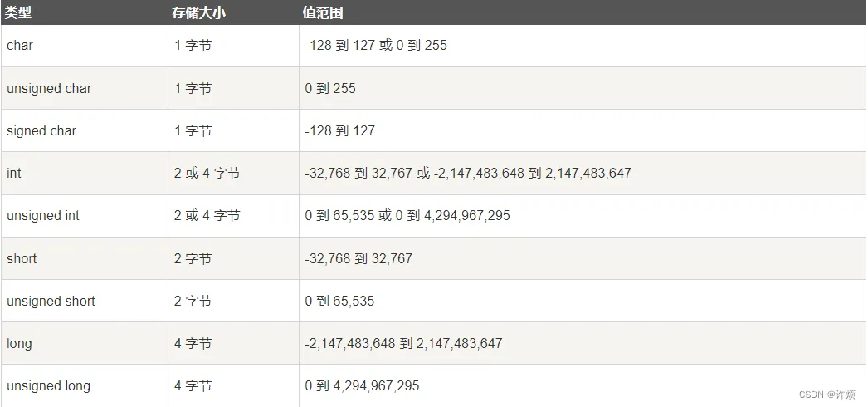This screenshot has width=868, height=407.
Task: Select the unsigned char type cell
Action: pos(49,88)
